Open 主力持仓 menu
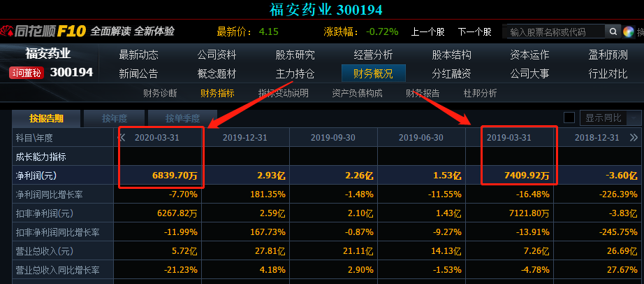The height and width of the screenshot is (284, 644). (x=295, y=73)
